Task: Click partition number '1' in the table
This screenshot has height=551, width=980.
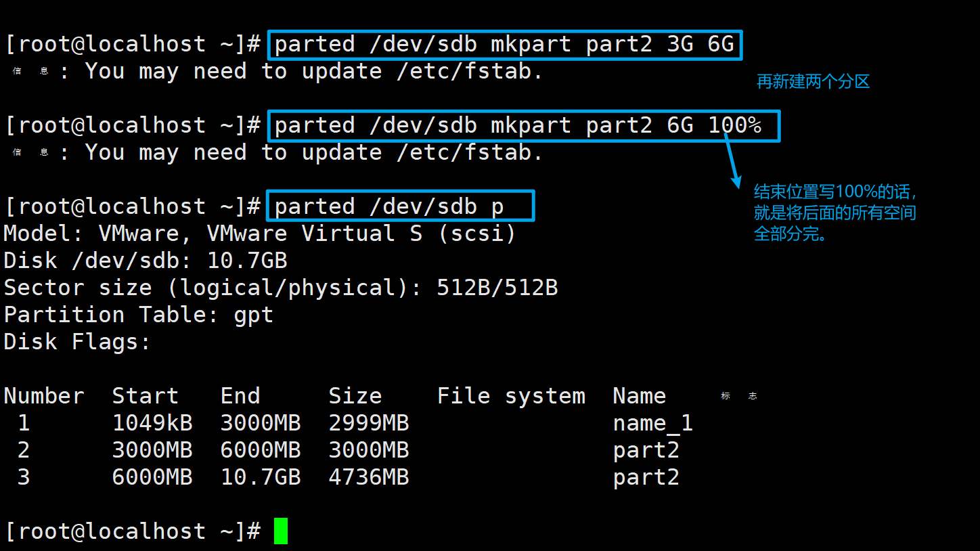Action: (x=24, y=424)
